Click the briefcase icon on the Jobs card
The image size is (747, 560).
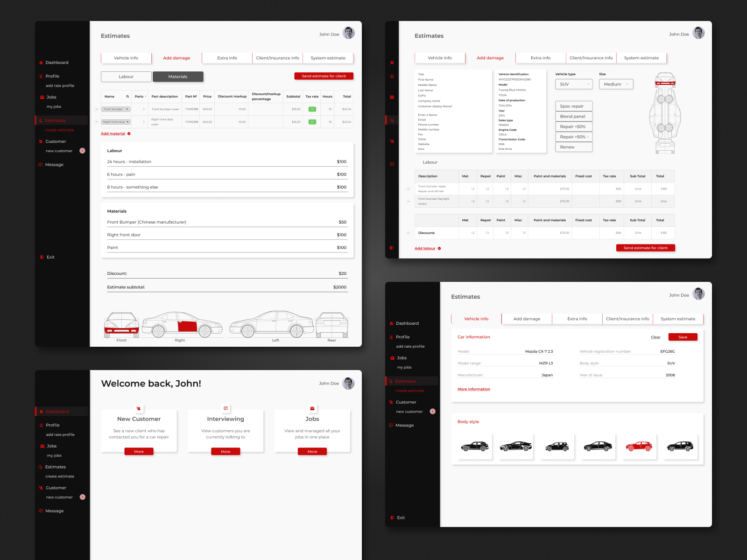click(312, 408)
